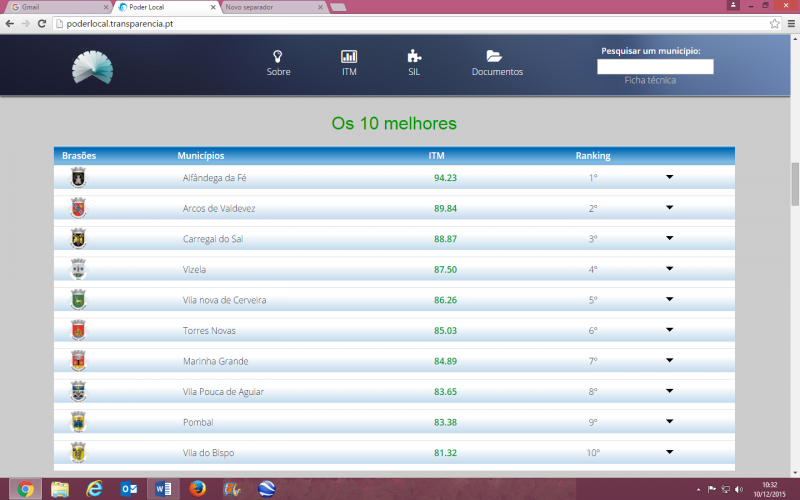Launch Firefox from the taskbar

(197, 489)
